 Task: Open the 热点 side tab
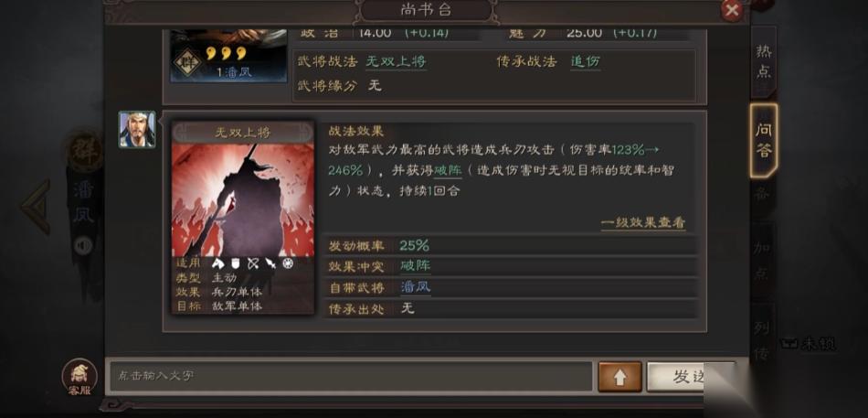coord(764,61)
